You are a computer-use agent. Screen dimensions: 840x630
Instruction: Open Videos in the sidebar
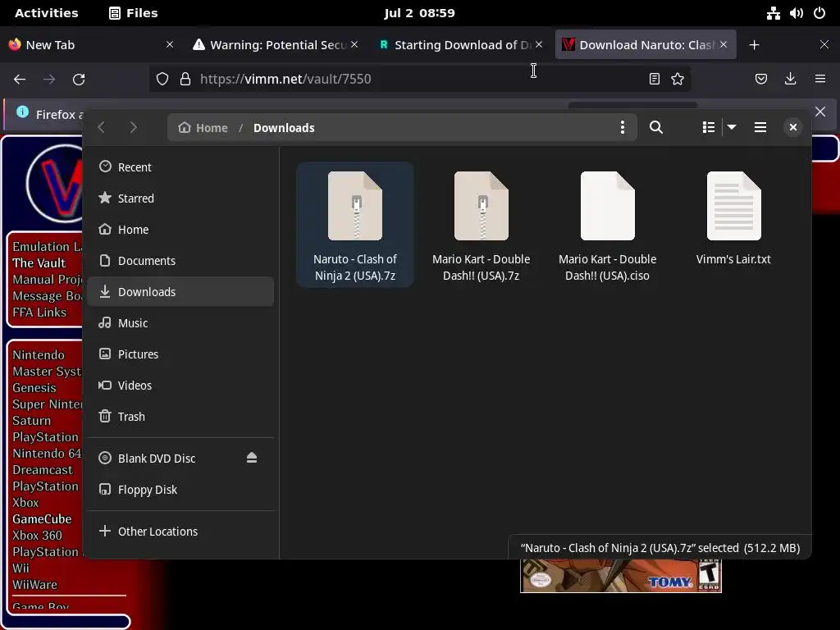[180, 386]
